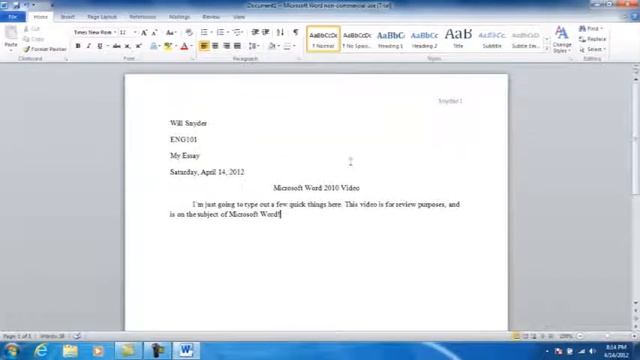Viewport: 640px width, 360px height.
Task: Switch to the Page Layout tab
Action: [x=102, y=17]
